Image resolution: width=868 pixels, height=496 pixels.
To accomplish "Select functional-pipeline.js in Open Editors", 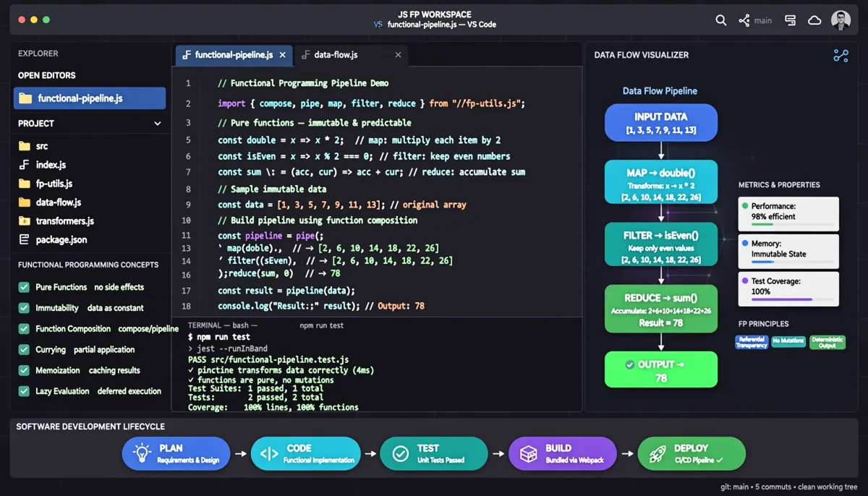I will coord(90,98).
